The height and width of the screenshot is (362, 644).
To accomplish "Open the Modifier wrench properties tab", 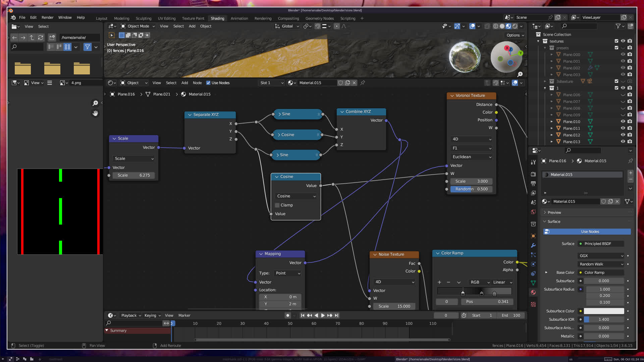I will (x=533, y=245).
